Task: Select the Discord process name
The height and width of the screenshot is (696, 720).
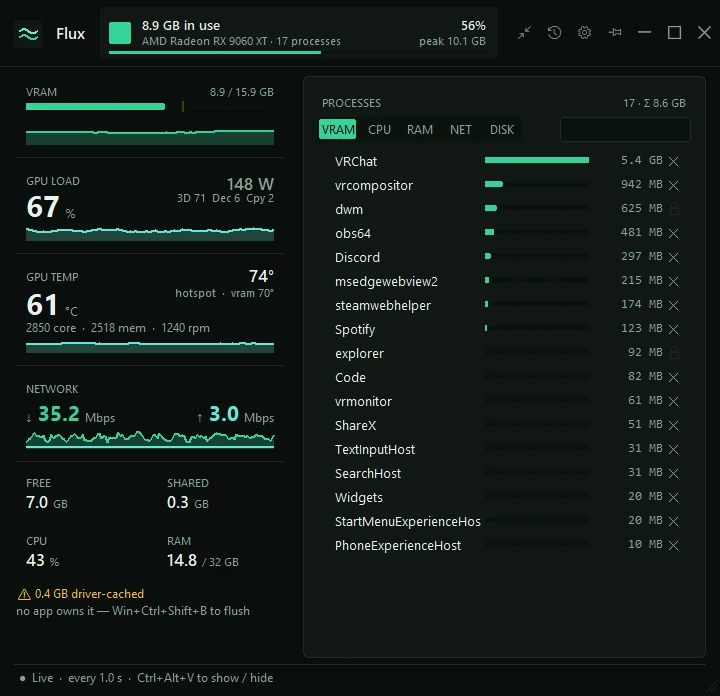Action: [357, 258]
